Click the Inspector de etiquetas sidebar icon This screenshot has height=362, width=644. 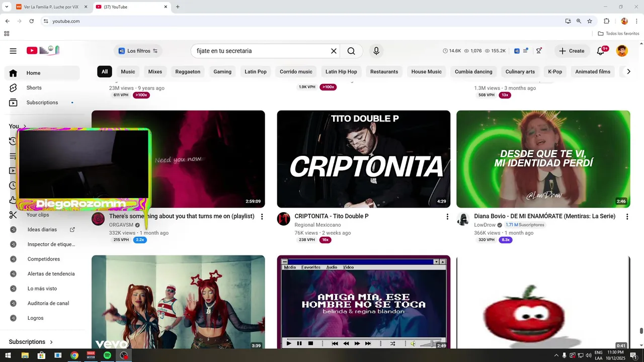click(14, 244)
